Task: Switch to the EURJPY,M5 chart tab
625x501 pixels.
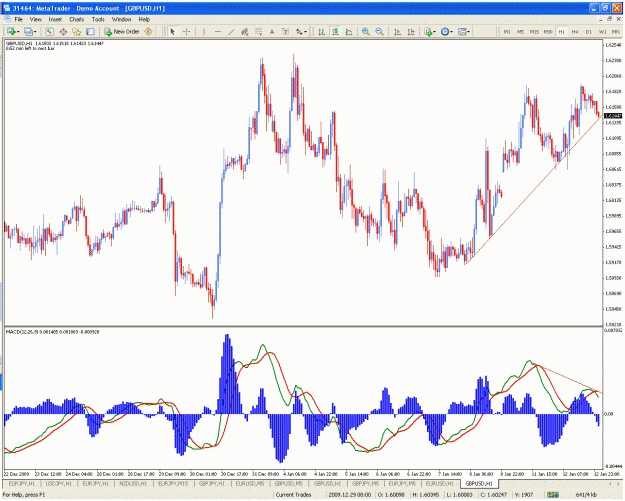Action: (x=402, y=483)
